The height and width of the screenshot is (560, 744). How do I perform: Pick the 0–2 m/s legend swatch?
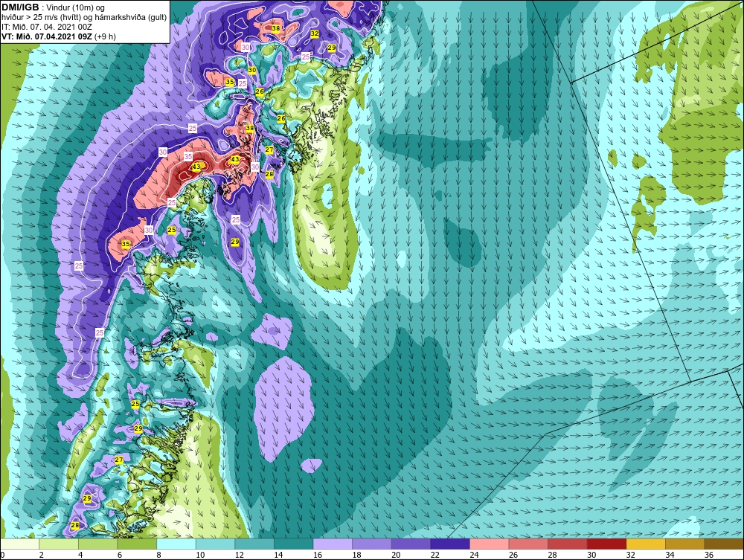click(20, 544)
